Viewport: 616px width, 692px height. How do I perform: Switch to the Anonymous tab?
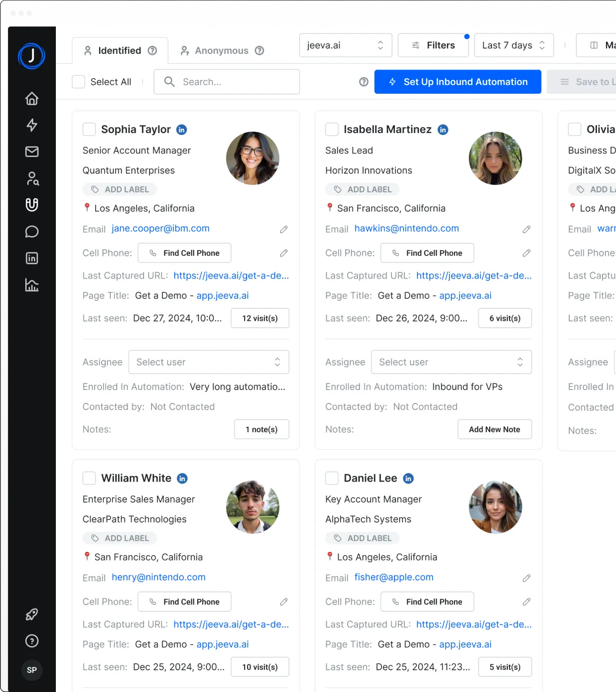(222, 51)
